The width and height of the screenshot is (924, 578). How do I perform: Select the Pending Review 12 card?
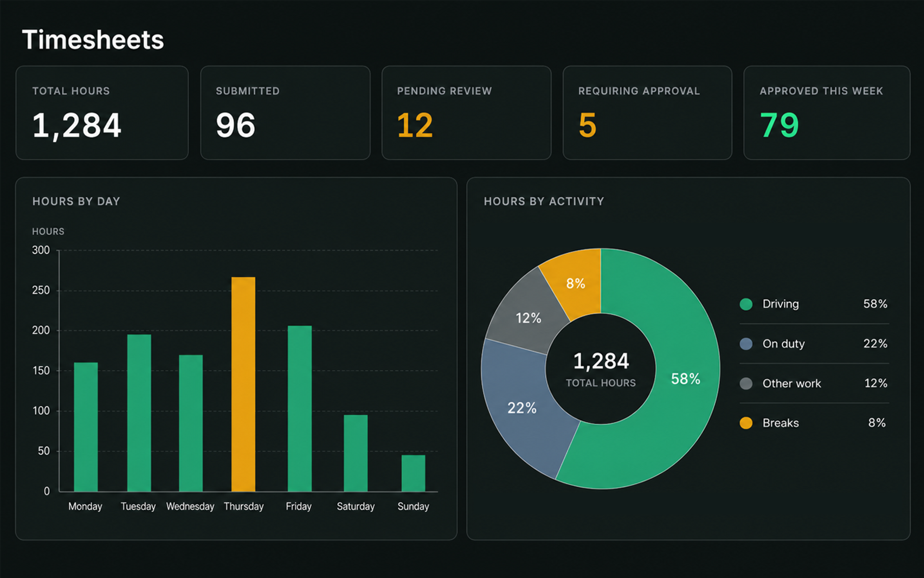tap(466, 113)
